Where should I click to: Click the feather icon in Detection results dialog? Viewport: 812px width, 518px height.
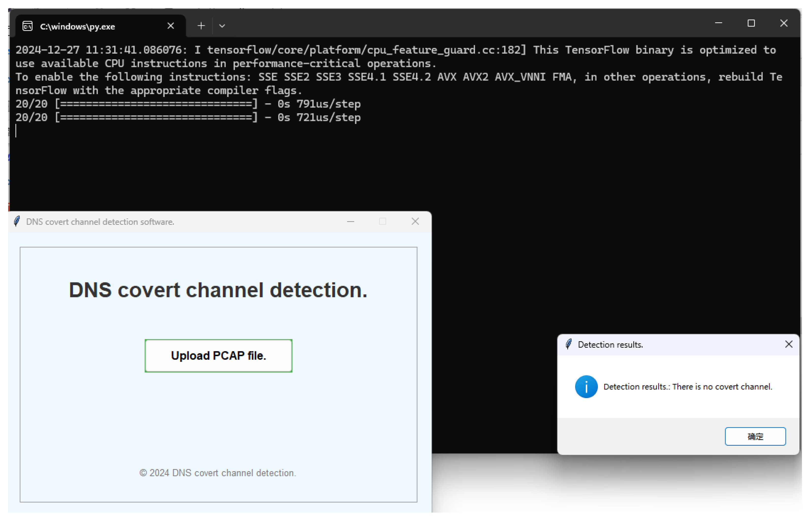(x=568, y=344)
